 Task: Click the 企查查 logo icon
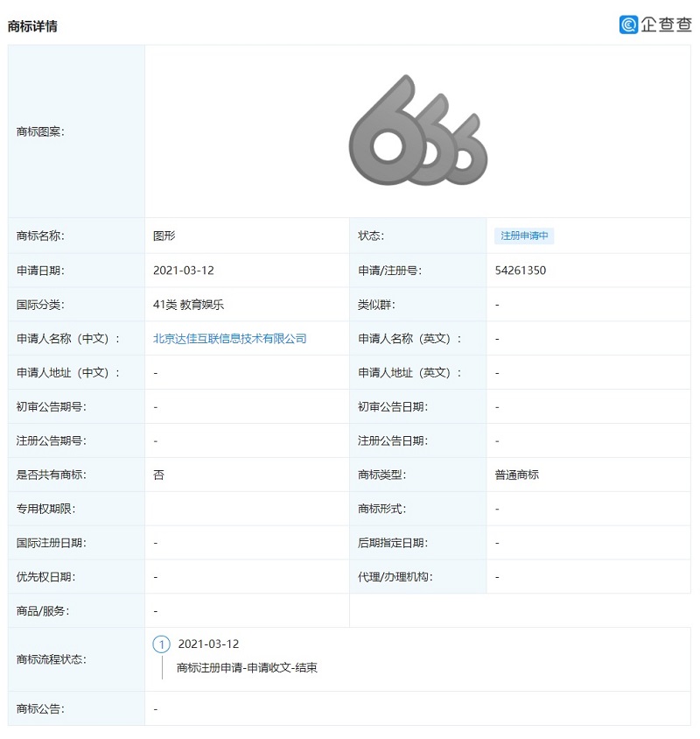(628, 25)
